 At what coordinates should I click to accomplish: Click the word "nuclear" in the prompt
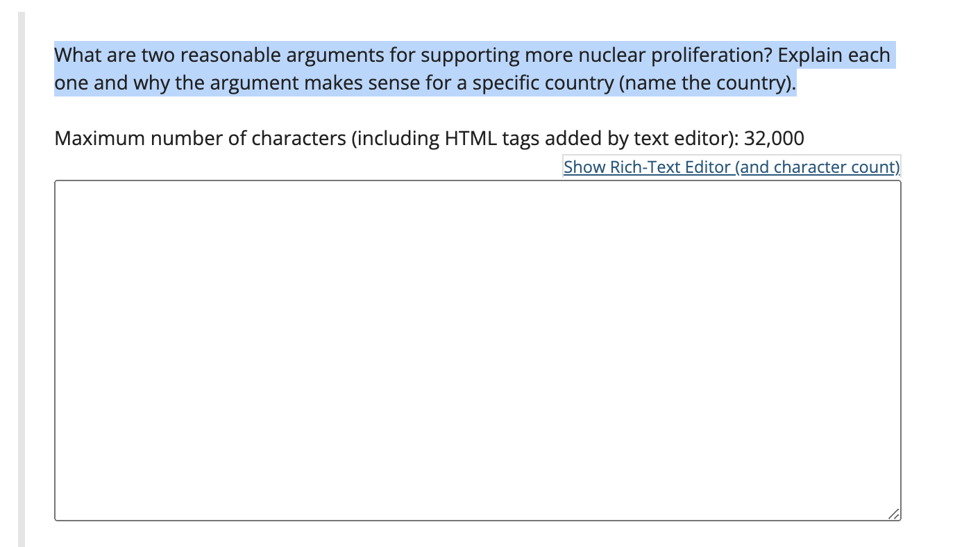click(612, 55)
